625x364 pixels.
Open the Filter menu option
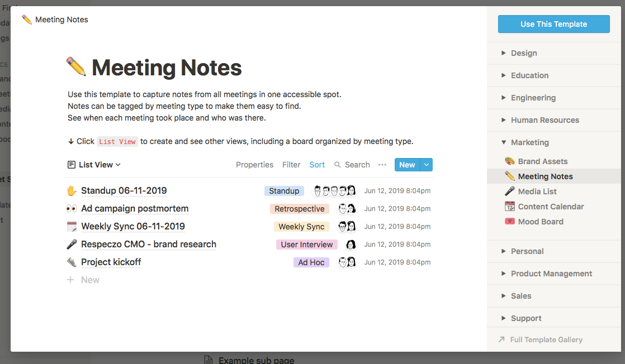pos(291,165)
